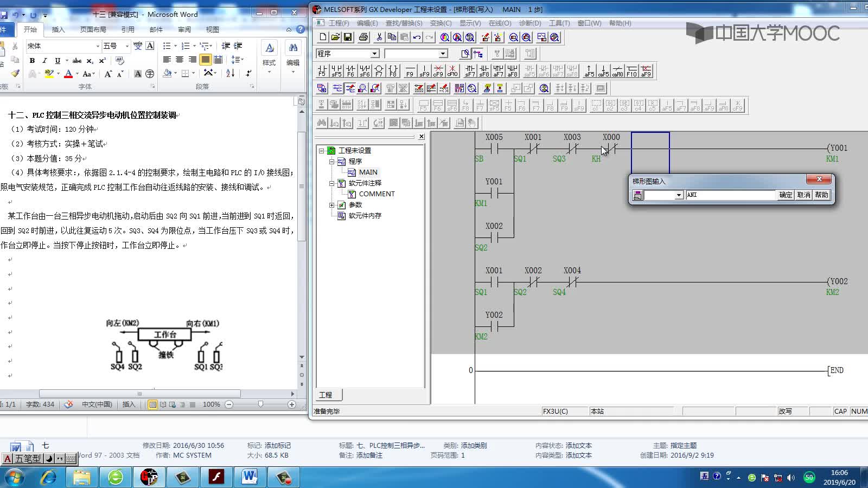Open Windows Start menu
The height and width of the screenshot is (488, 868).
pos(14,477)
